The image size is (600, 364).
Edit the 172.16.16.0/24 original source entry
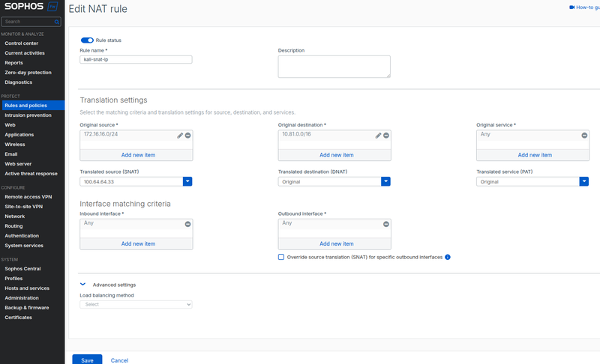point(180,136)
